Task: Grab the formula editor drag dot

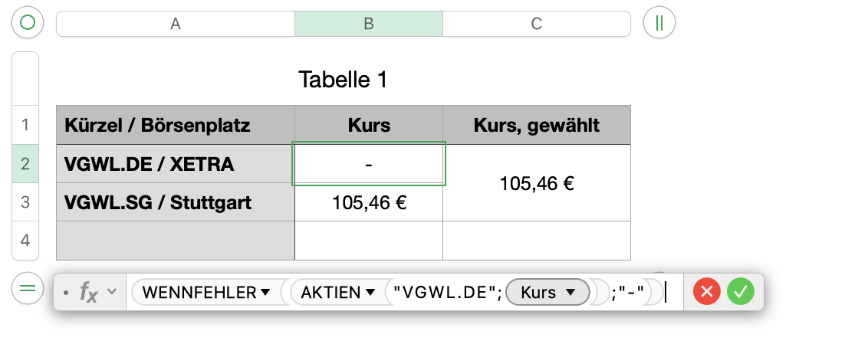Action: 67,292
